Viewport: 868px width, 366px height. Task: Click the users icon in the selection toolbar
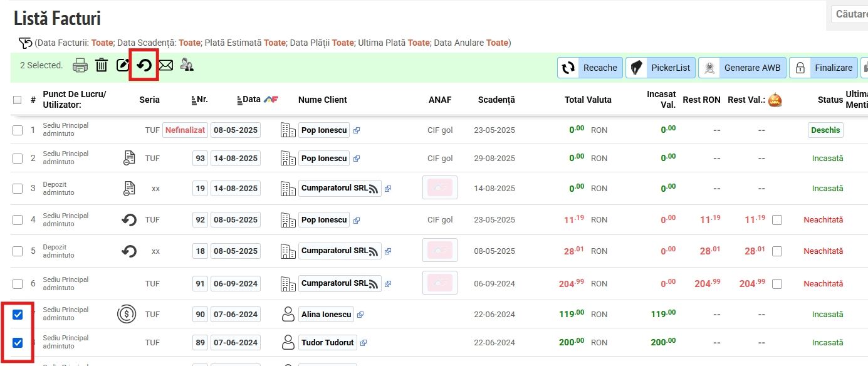186,65
